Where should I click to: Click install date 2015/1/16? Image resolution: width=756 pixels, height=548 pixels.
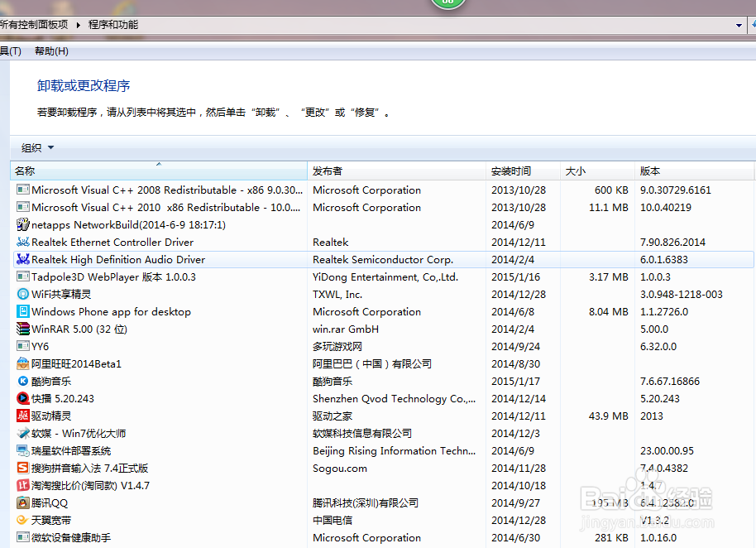[516, 276]
